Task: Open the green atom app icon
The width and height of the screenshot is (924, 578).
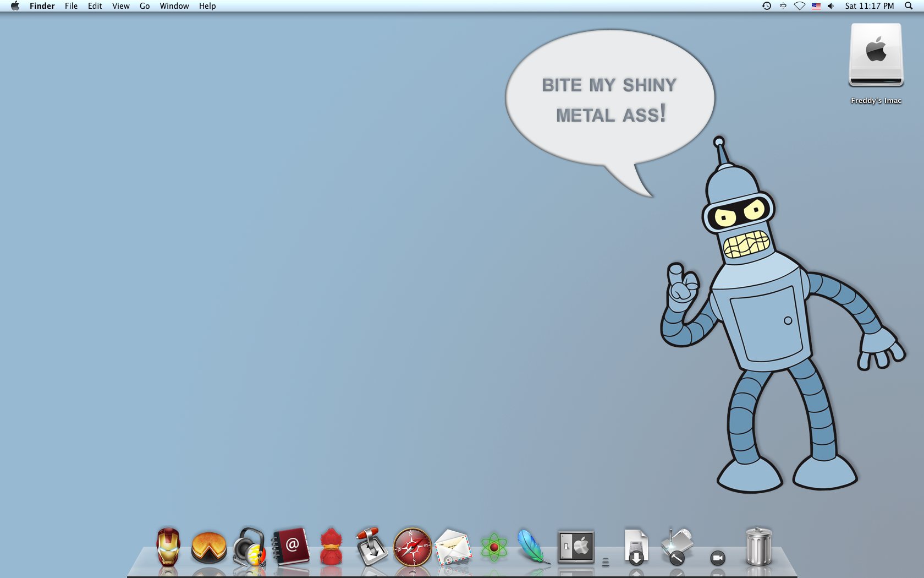Action: click(x=492, y=548)
